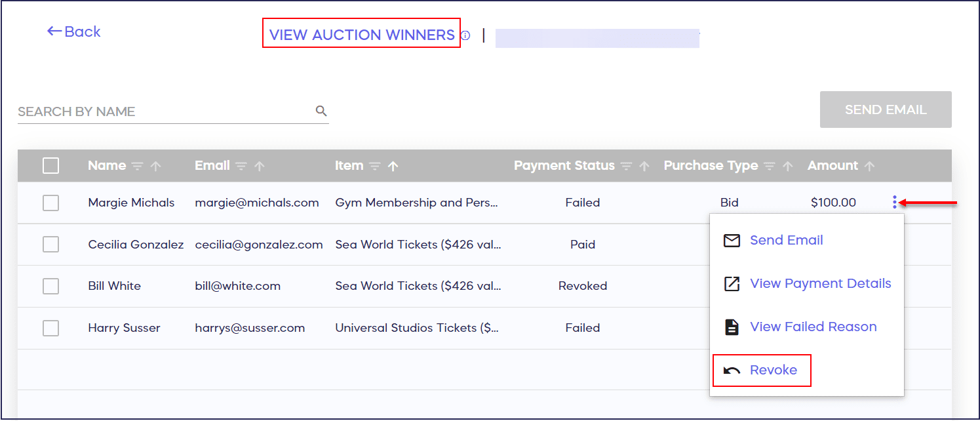This screenshot has height=421, width=980.
Task: Open the three-dot menu for Margie Michals
Action: (895, 203)
